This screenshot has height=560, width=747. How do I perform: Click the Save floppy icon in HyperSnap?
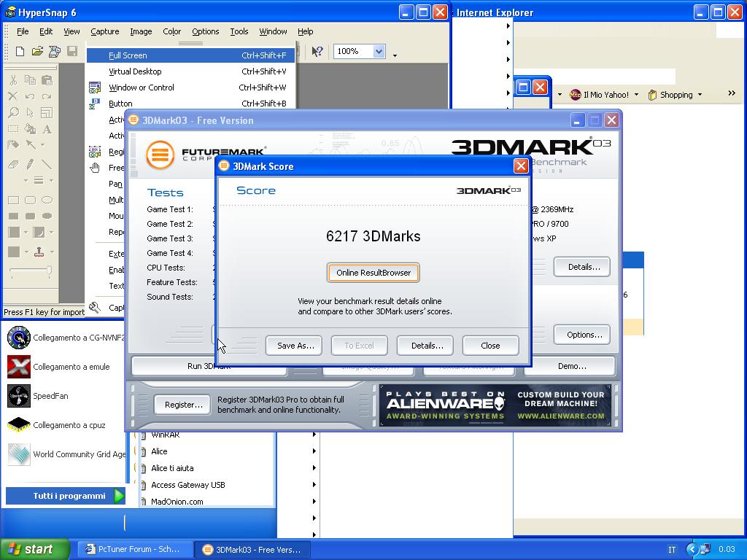72,52
